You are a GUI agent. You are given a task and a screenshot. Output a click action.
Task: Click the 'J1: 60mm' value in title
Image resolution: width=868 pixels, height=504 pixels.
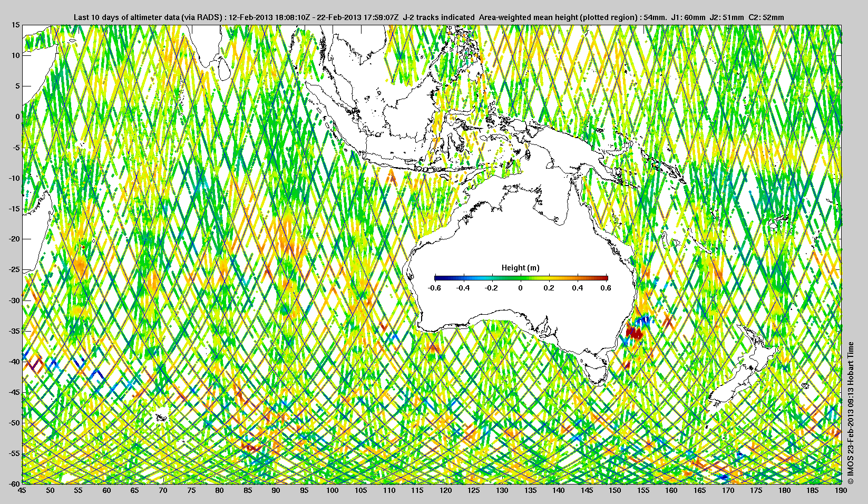(x=688, y=17)
